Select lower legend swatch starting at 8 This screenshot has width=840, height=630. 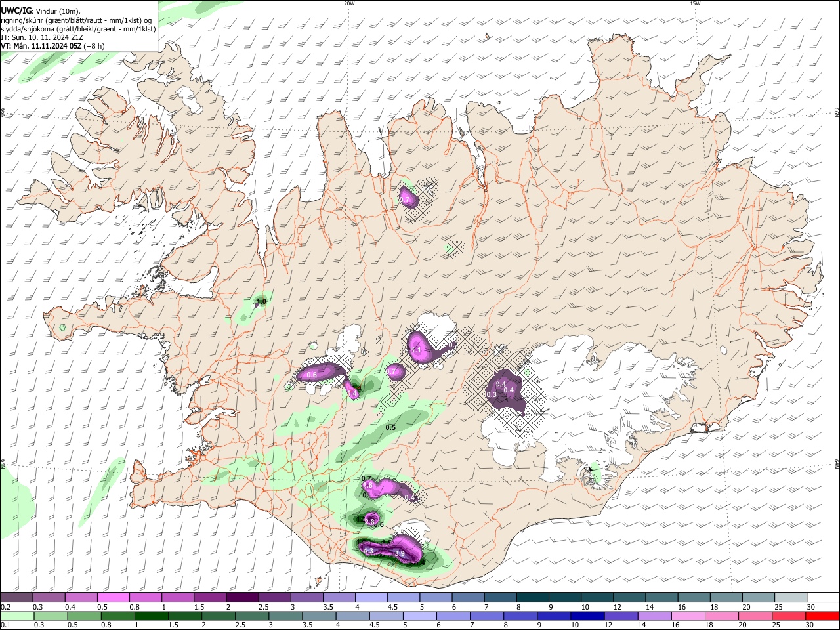(x=520, y=616)
